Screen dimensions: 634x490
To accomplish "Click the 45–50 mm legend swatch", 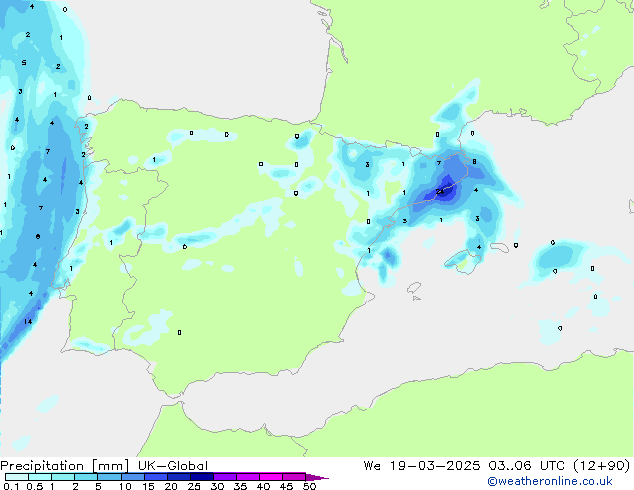I will click(x=294, y=477).
